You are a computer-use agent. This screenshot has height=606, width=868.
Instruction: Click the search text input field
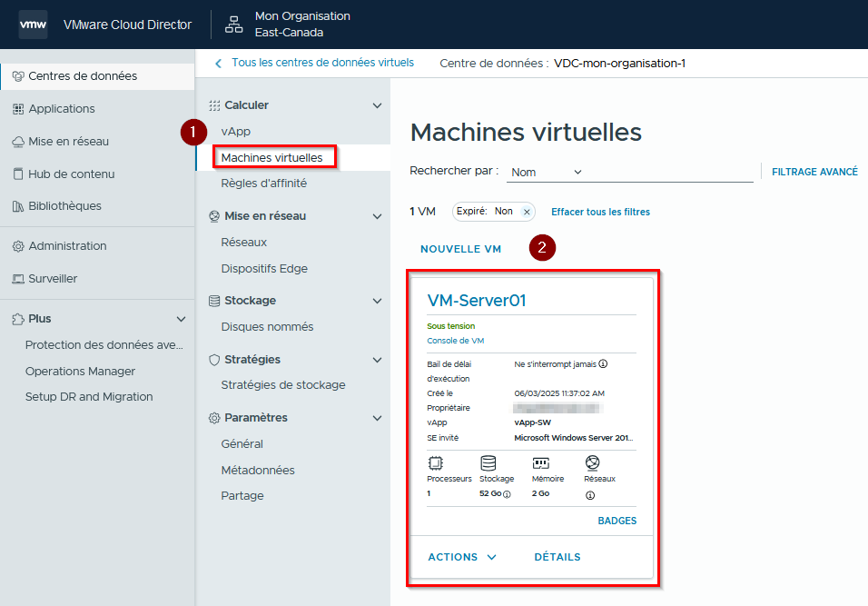(670, 173)
